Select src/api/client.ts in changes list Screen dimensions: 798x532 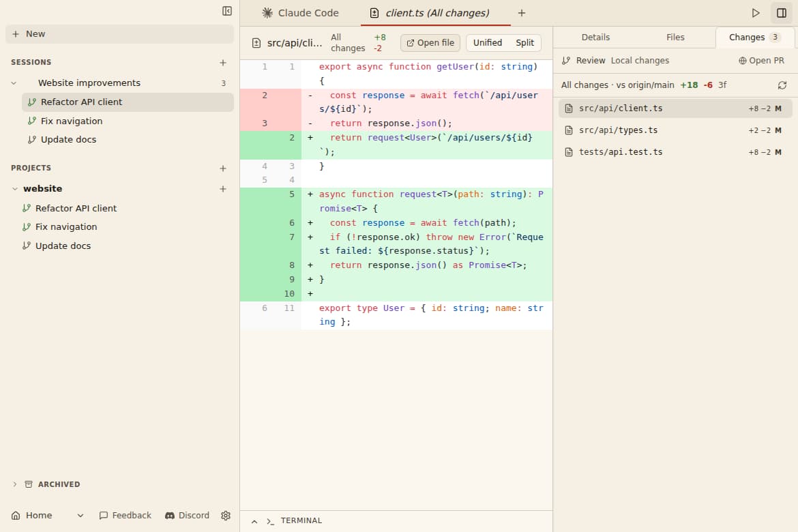click(x=675, y=108)
